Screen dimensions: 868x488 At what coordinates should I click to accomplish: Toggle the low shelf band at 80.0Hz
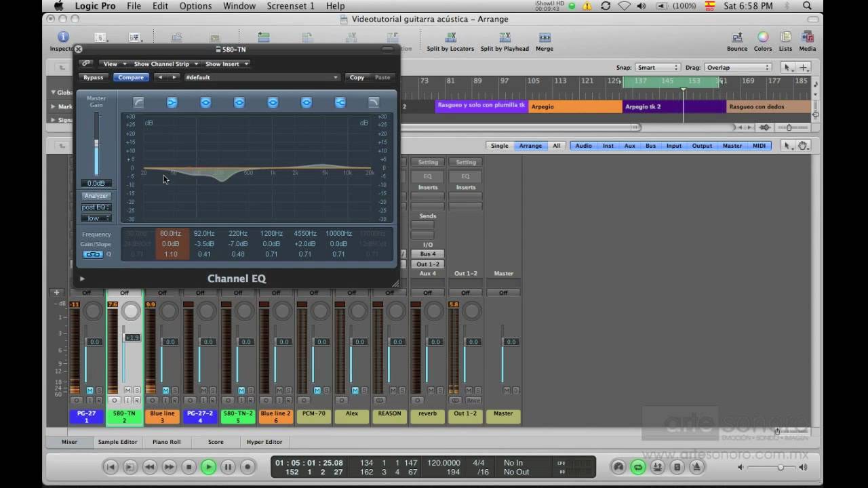pyautogui.click(x=172, y=102)
